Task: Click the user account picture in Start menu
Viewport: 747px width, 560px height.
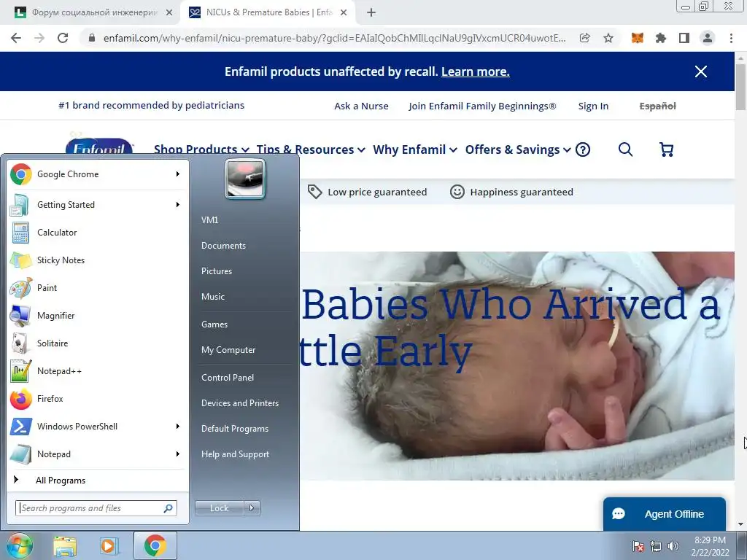Action: [245, 179]
